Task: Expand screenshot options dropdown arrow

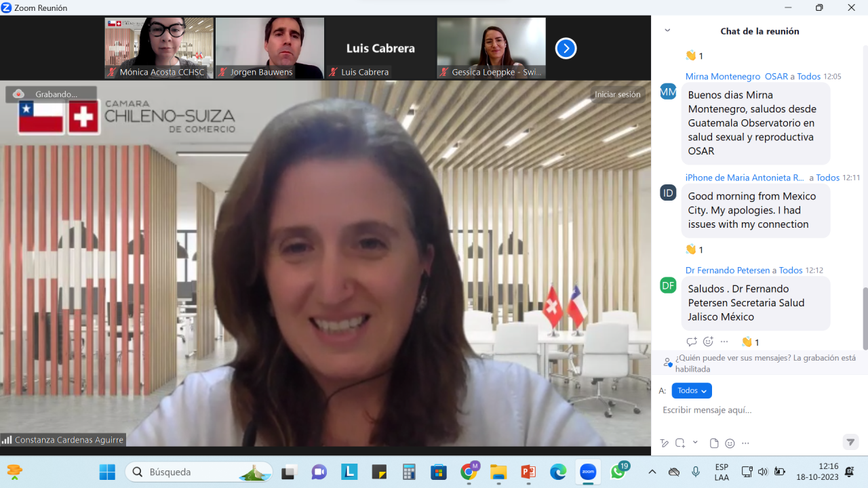Action: 695,443
